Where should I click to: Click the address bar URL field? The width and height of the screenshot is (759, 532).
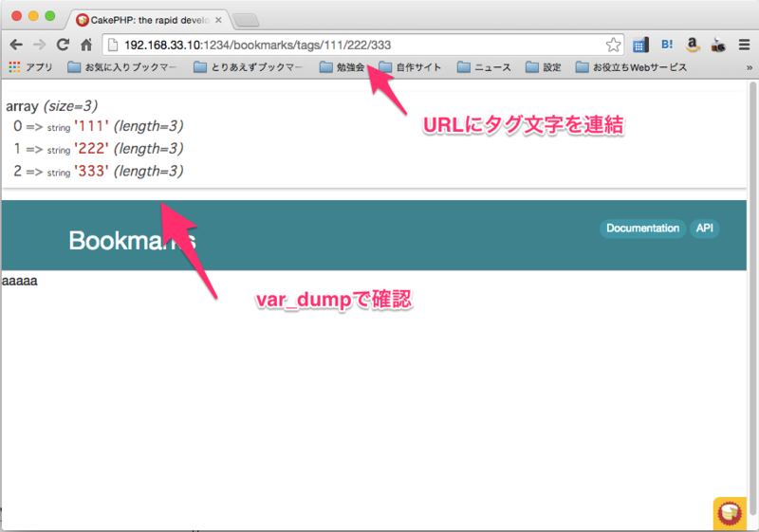(363, 45)
